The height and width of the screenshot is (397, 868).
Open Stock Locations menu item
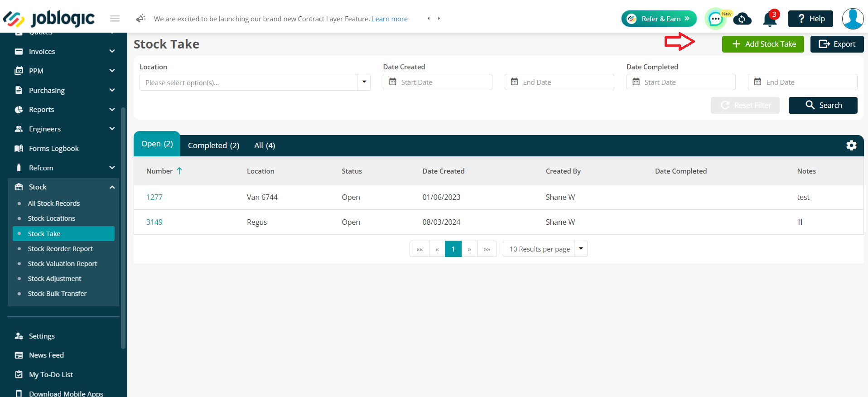coord(52,218)
